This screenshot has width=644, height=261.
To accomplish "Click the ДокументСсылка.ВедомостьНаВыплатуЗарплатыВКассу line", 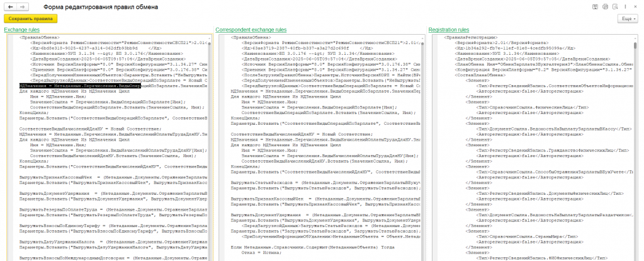I will (553, 129).
